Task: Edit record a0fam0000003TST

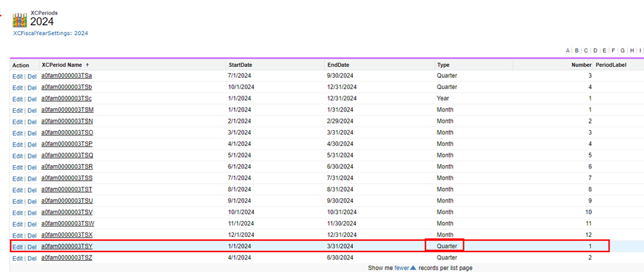Action: point(17,190)
